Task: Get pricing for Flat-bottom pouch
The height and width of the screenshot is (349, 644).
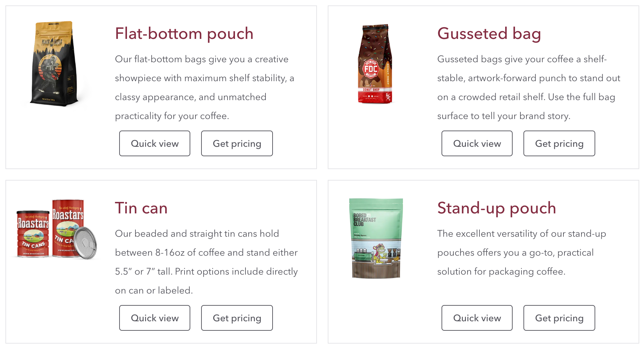Action: [x=237, y=143]
